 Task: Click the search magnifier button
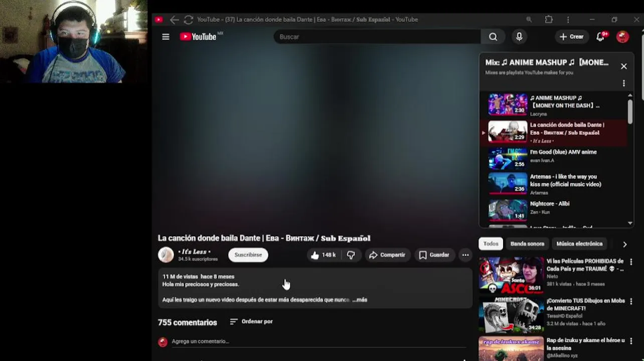click(493, 37)
